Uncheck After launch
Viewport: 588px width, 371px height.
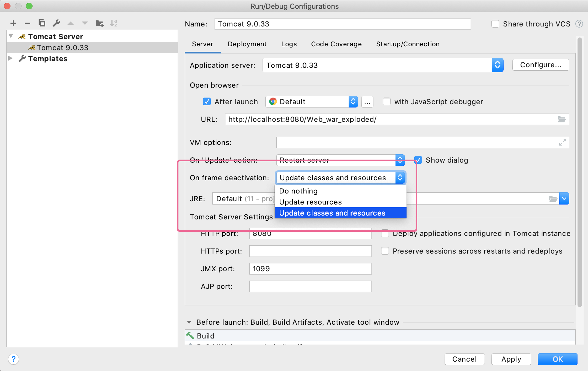click(207, 102)
